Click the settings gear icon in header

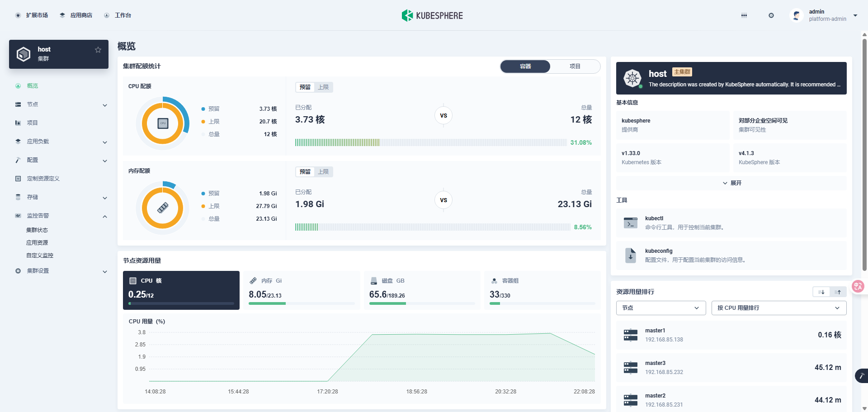tap(771, 15)
